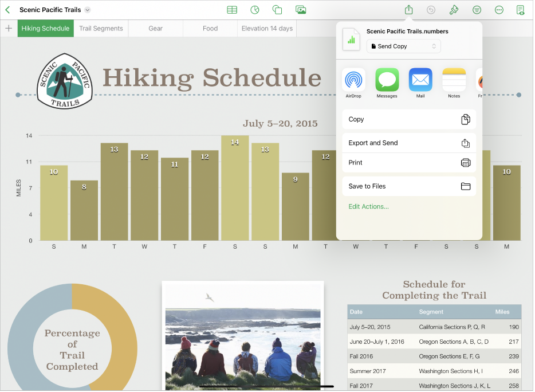The height and width of the screenshot is (392, 535).
Task: Switch to the Trail Segments tab
Action: 101,28
